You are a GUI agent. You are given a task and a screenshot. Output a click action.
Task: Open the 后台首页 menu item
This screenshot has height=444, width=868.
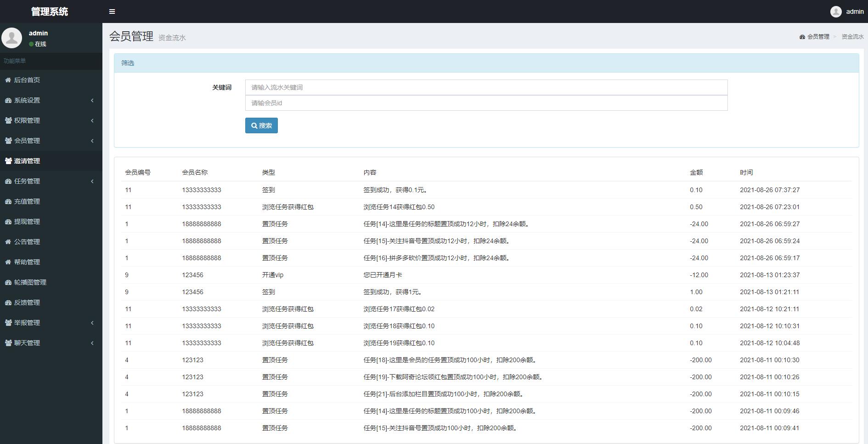click(51, 80)
